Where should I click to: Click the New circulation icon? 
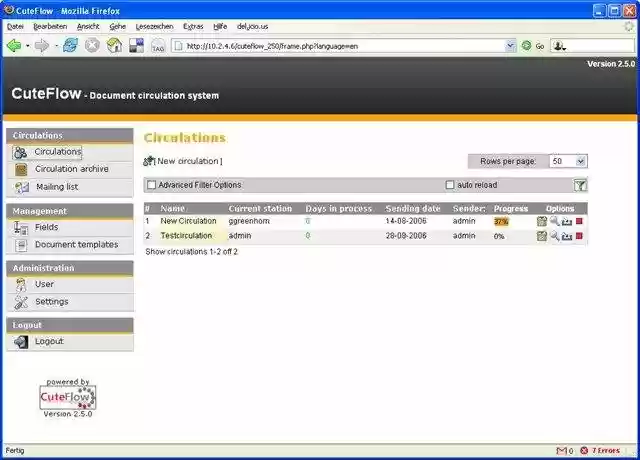149,161
